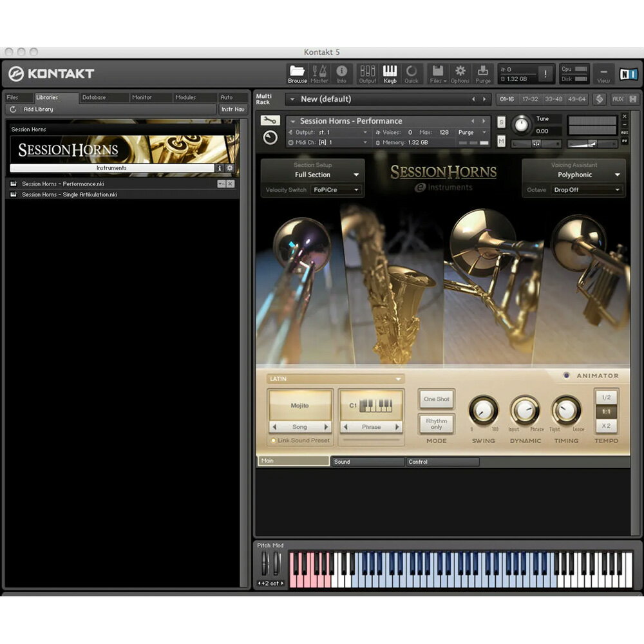
Task: Open Octave Drop Off dropdown
Action: point(586,190)
